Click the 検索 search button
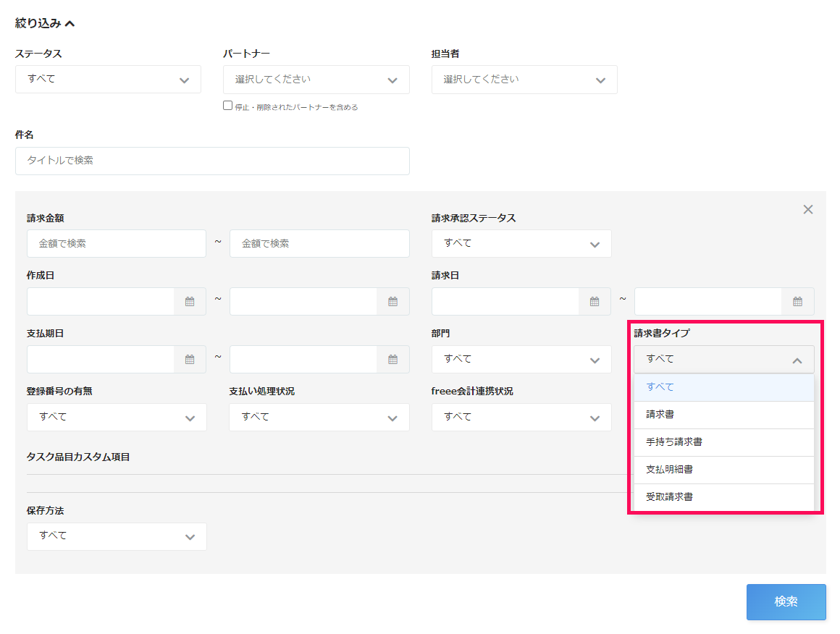The height and width of the screenshot is (634, 840). [x=786, y=602]
